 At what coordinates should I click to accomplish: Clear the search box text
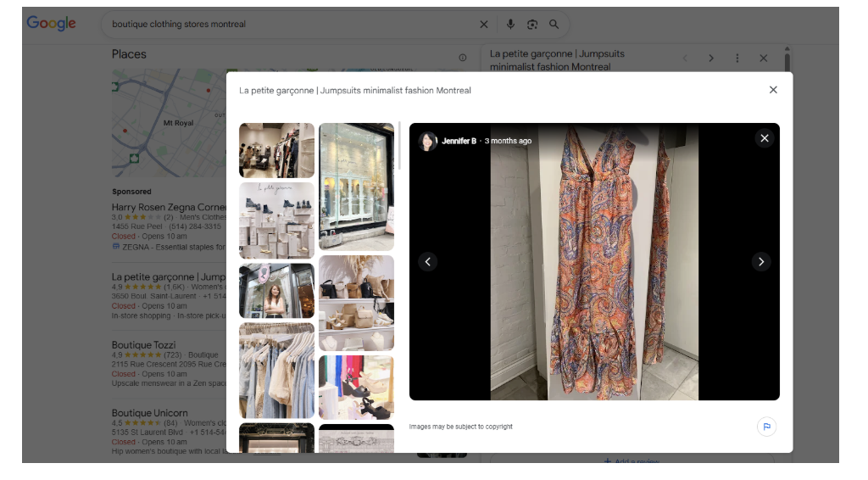pos(484,25)
